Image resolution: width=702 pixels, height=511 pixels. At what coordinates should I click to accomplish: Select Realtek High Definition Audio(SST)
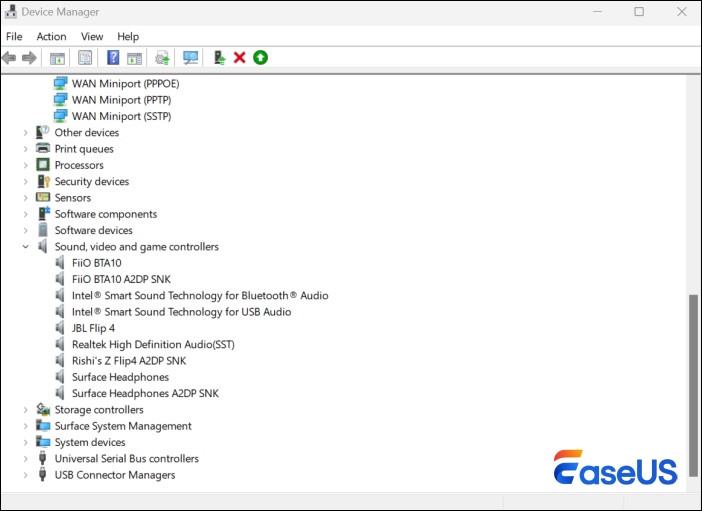point(153,344)
